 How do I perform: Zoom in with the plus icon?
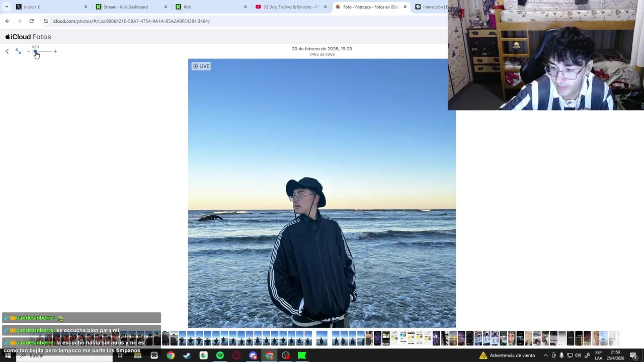55,51
